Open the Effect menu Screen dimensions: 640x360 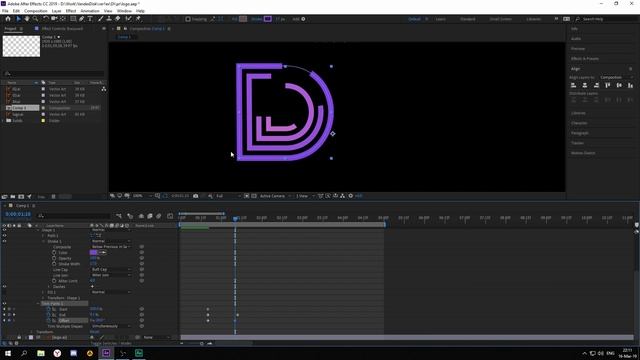point(71,11)
